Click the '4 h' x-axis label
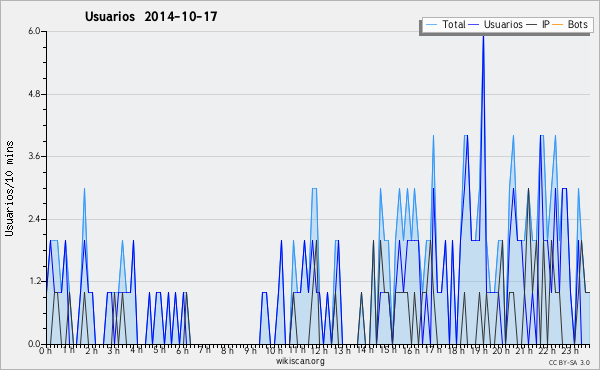This screenshot has height=370, width=600. click(x=136, y=350)
